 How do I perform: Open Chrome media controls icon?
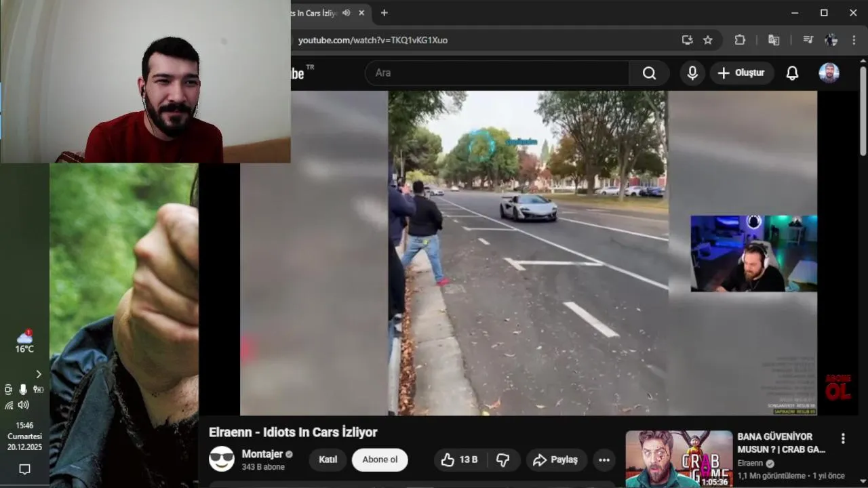[808, 40]
